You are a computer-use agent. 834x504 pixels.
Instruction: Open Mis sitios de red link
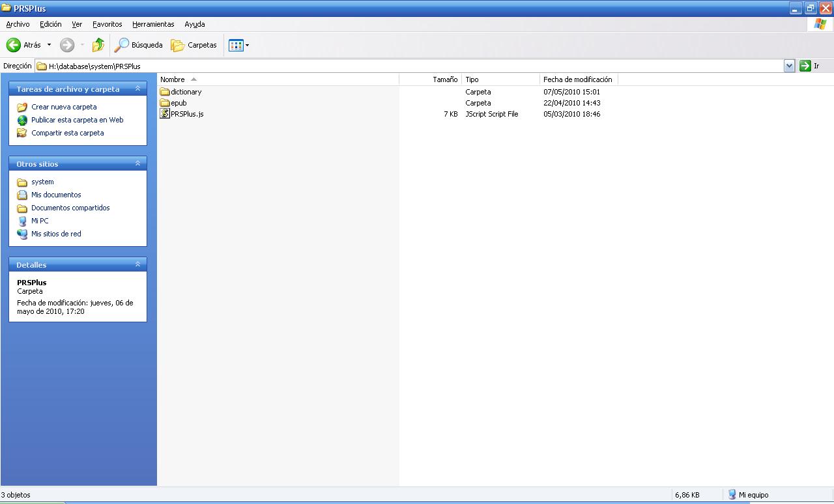point(56,234)
